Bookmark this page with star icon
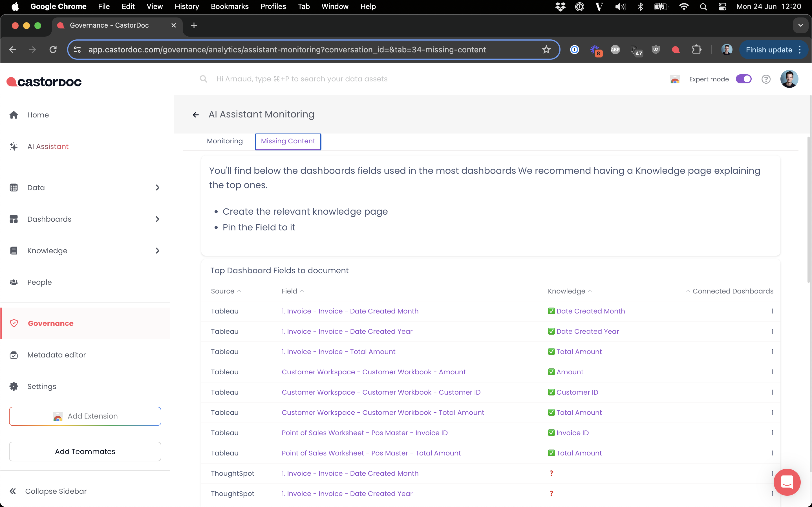This screenshot has height=507, width=812. [546, 50]
